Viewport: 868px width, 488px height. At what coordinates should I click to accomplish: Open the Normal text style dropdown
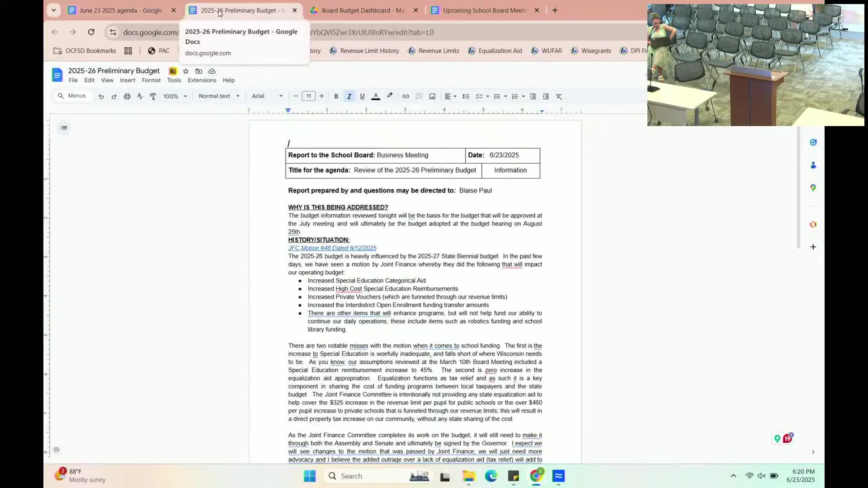(x=219, y=96)
